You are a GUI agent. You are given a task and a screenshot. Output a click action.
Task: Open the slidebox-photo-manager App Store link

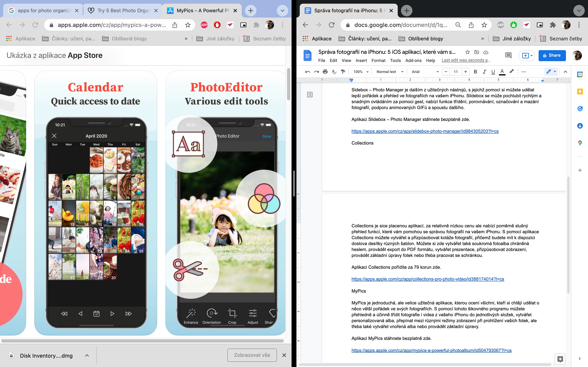[x=425, y=131]
